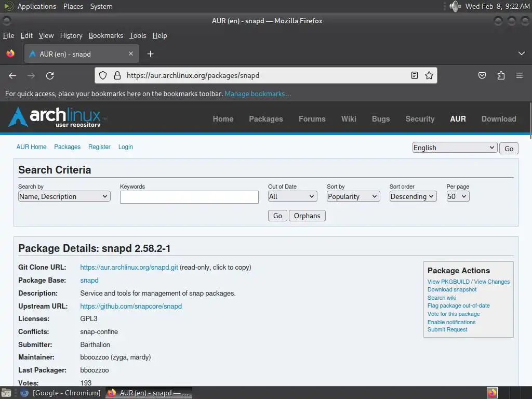Click Flag package out-of-date link
The width and height of the screenshot is (532, 399).
[458, 305]
